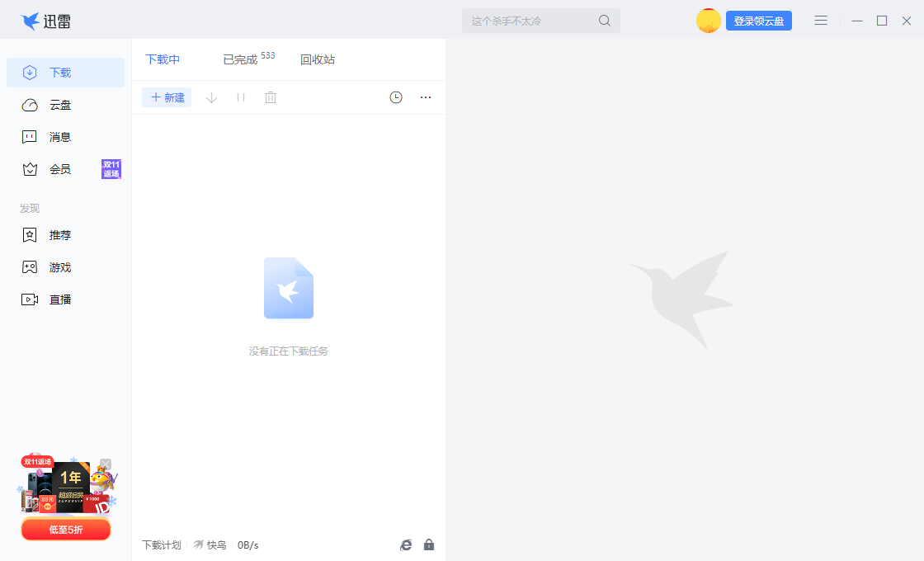Open the 下载计划 download plan
This screenshot has width=924, height=561.
161,544
